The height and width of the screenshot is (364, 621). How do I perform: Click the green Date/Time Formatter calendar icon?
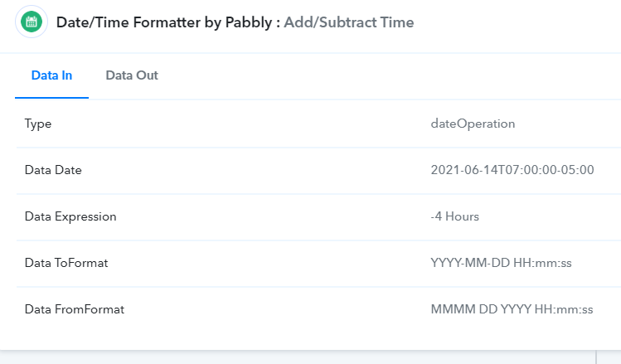point(32,22)
